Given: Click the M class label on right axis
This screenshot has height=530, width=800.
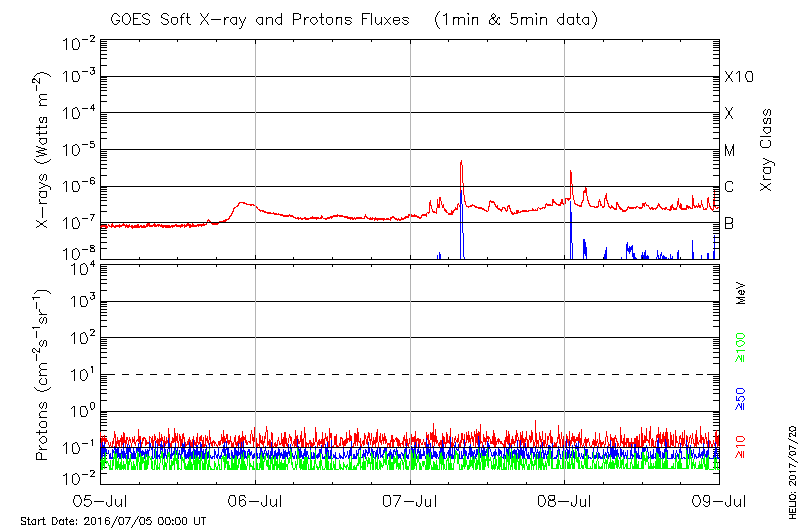Looking at the screenshot, I should [x=730, y=150].
